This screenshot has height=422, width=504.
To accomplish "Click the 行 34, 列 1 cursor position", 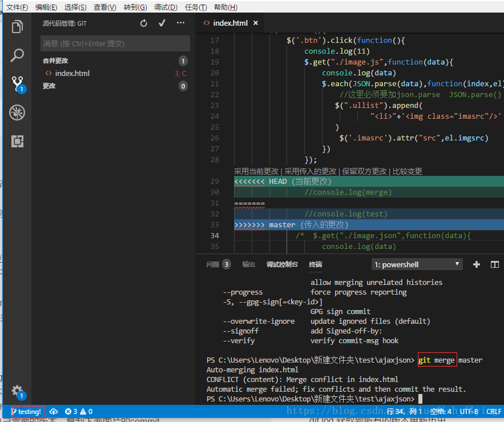I will (404, 411).
